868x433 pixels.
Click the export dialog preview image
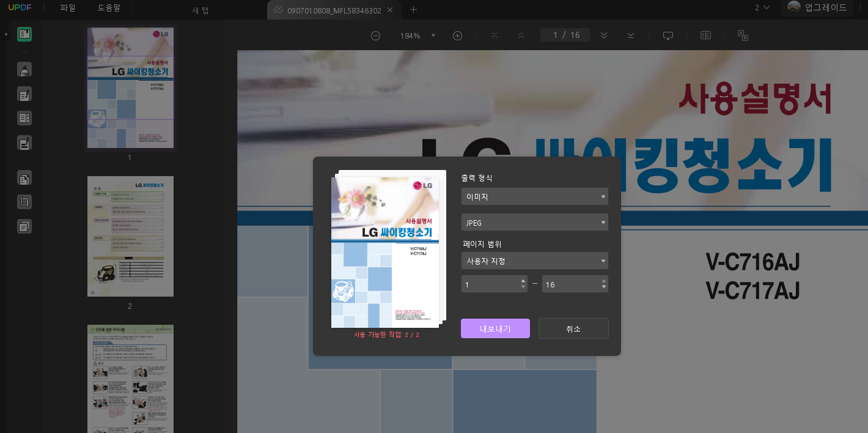point(385,252)
